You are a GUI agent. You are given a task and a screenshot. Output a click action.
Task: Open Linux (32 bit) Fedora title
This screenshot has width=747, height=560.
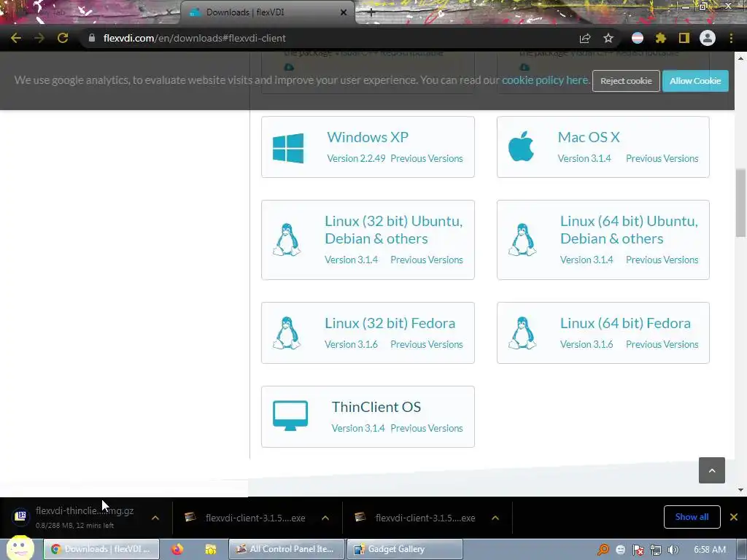pos(390,323)
